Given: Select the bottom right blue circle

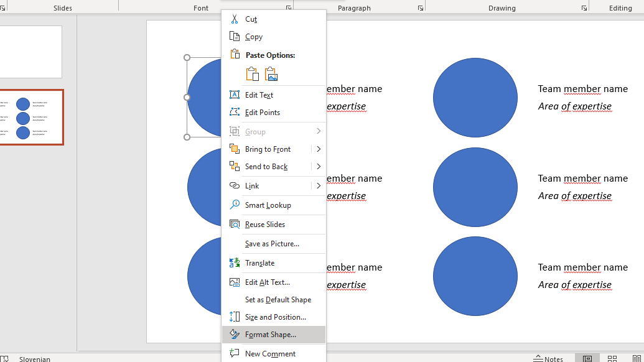Looking at the screenshot, I should (x=475, y=276).
